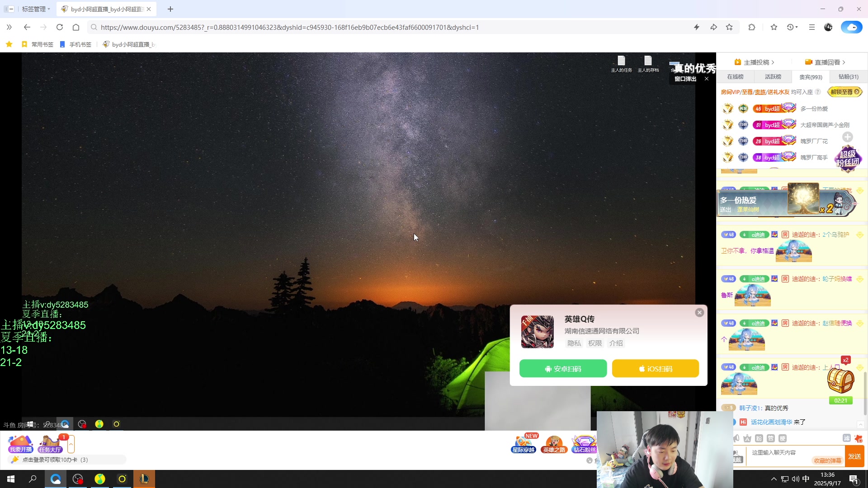Open the 英雄之路 activity icon
Image resolution: width=868 pixels, height=488 pixels.
(554, 444)
